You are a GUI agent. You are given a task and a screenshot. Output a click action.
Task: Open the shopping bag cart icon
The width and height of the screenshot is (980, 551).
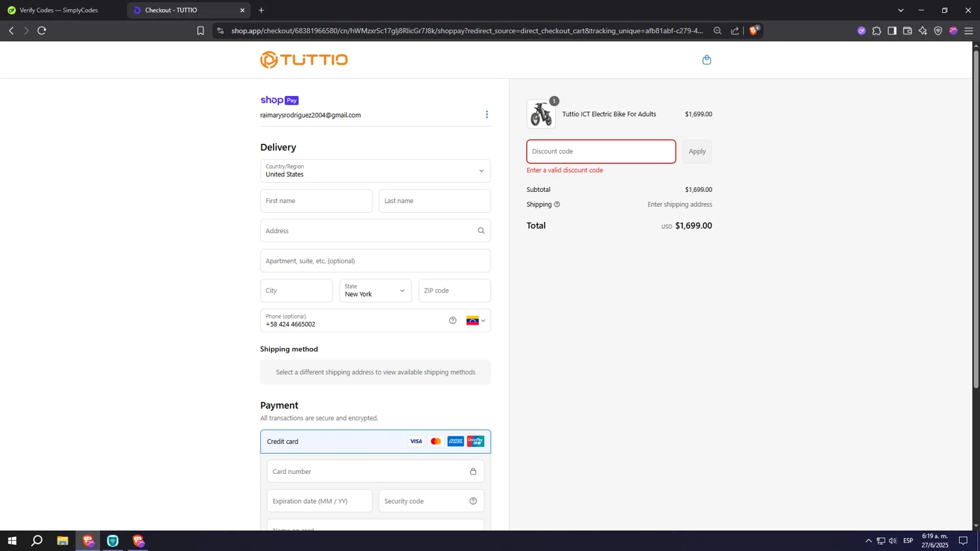(706, 60)
